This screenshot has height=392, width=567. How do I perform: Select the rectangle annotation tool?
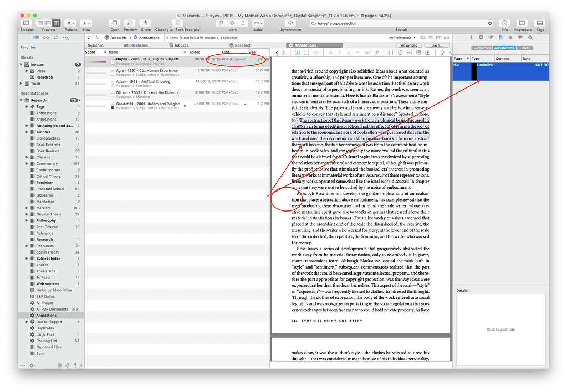tap(390, 53)
